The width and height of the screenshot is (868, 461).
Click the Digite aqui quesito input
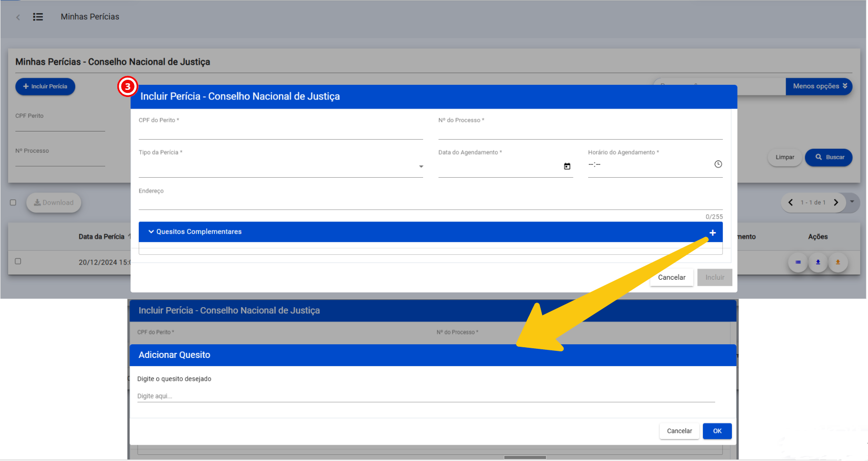pos(426,396)
